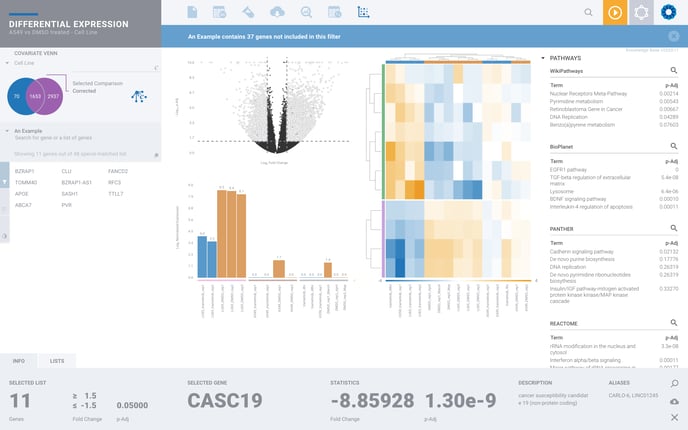Click the blue-only Venn region labeled 70
The image size is (688, 430).
16,97
